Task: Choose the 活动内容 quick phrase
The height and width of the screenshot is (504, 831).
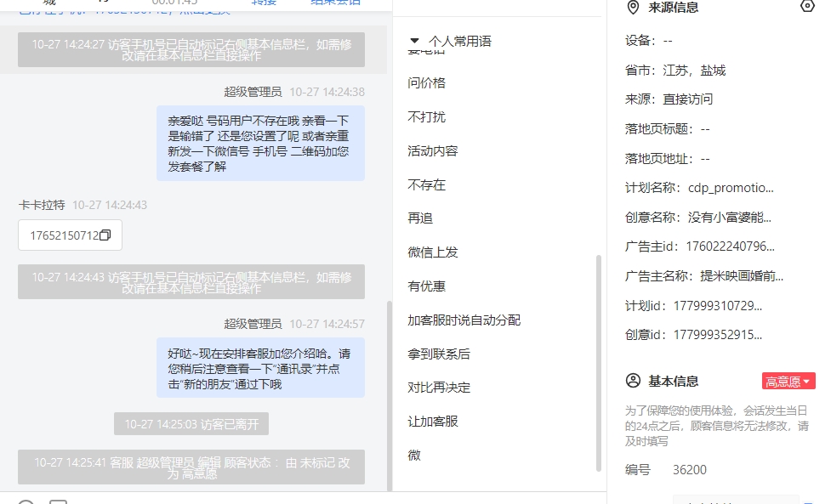Action: tap(432, 151)
